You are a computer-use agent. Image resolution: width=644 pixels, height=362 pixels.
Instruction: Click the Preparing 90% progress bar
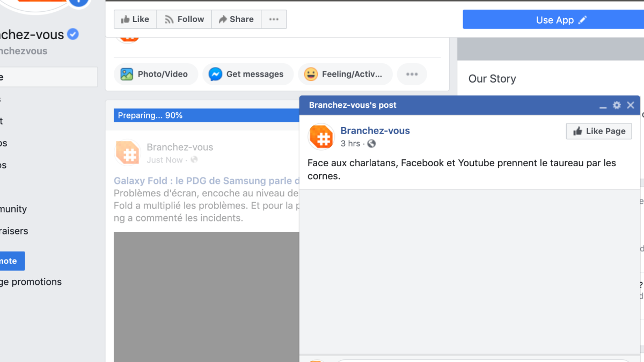point(206,115)
